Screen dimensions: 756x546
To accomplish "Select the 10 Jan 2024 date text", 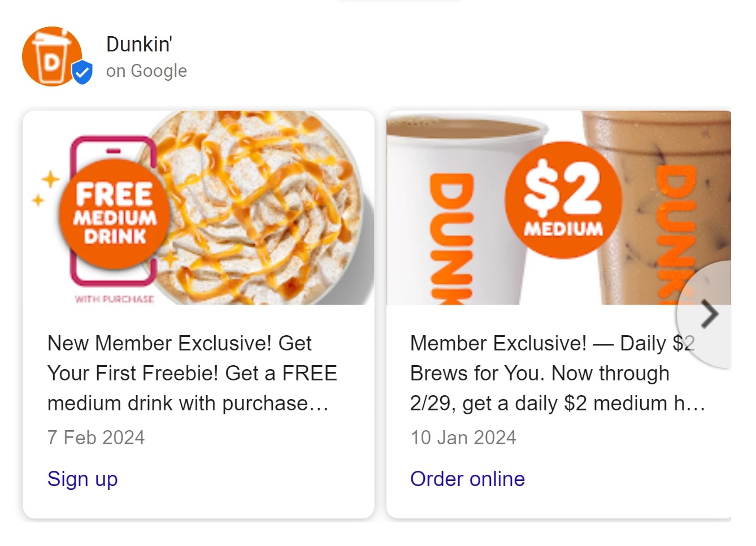I will tap(463, 437).
